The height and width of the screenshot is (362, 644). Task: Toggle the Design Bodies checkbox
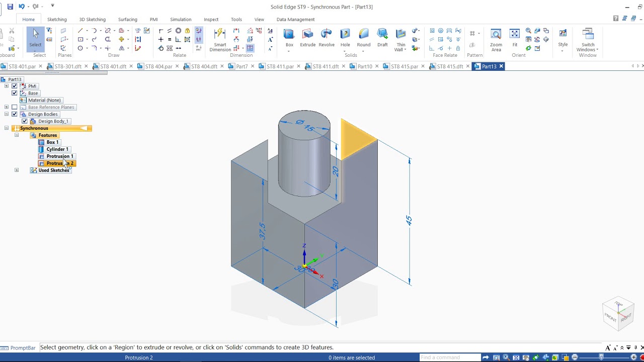coord(15,114)
